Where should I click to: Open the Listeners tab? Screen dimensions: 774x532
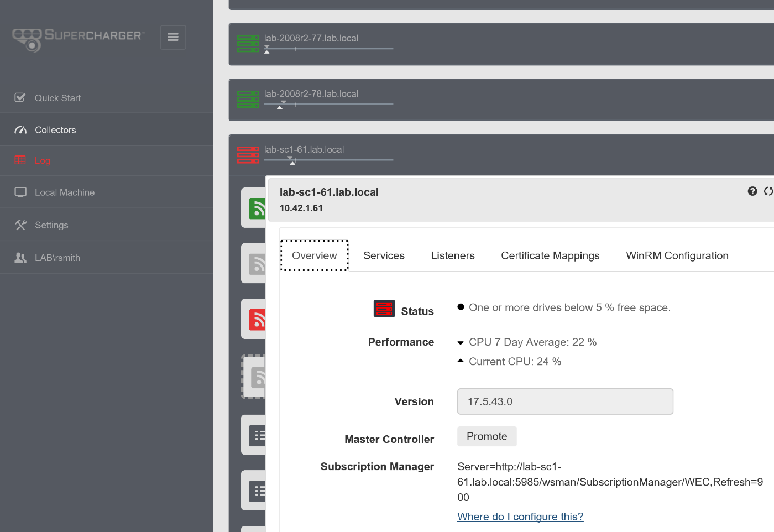(453, 255)
